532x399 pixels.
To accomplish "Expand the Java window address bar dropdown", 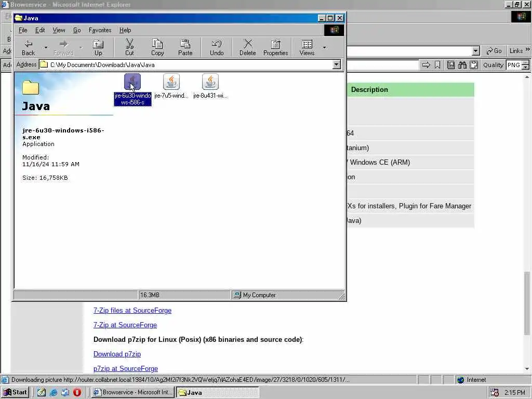I will [x=336, y=64].
